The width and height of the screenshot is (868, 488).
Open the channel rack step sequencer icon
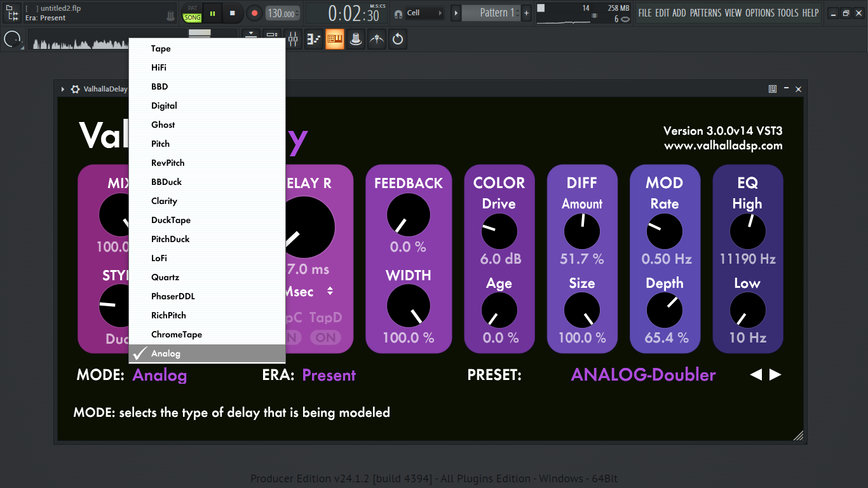(314, 39)
